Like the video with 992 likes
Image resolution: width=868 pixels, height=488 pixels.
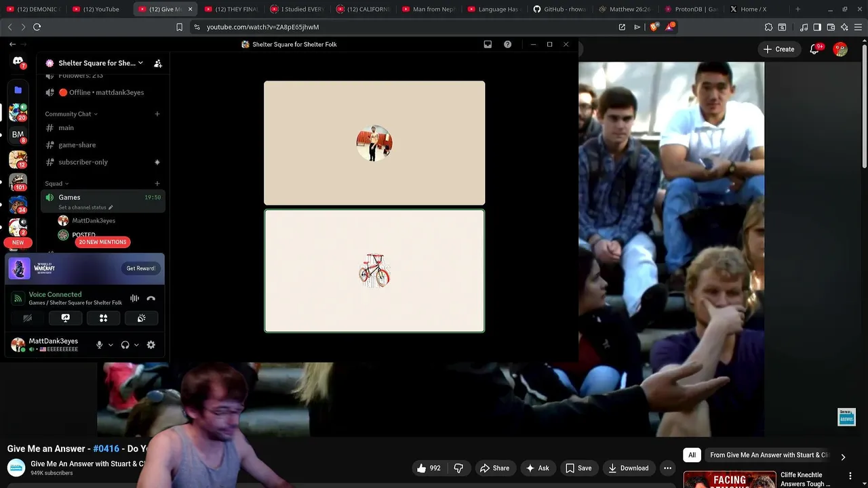tap(429, 468)
